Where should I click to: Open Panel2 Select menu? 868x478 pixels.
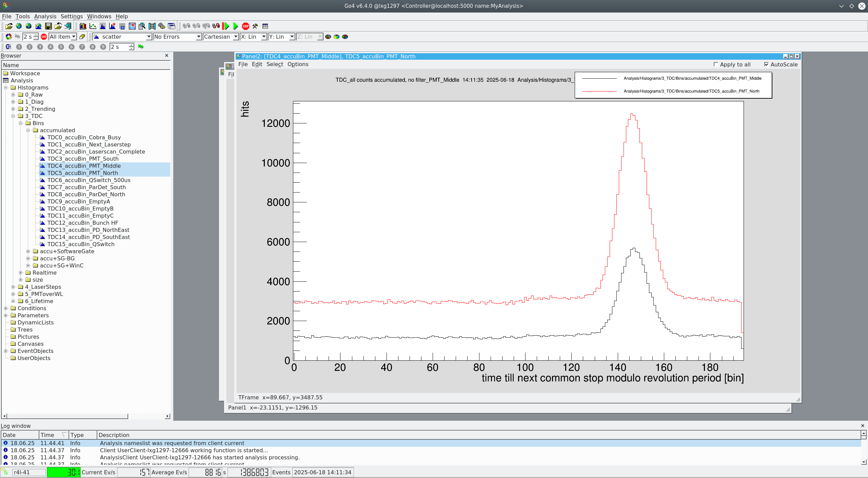pyautogui.click(x=275, y=64)
